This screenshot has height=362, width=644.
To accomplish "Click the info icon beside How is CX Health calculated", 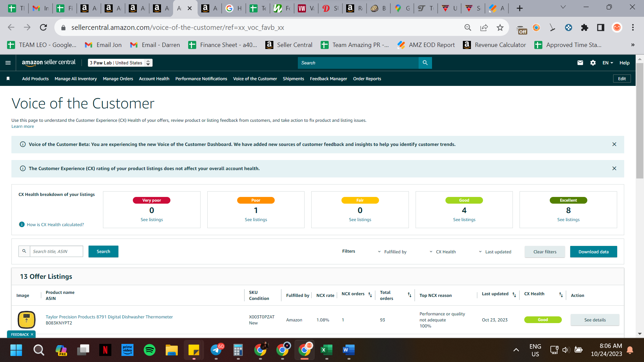I will tap(22, 224).
